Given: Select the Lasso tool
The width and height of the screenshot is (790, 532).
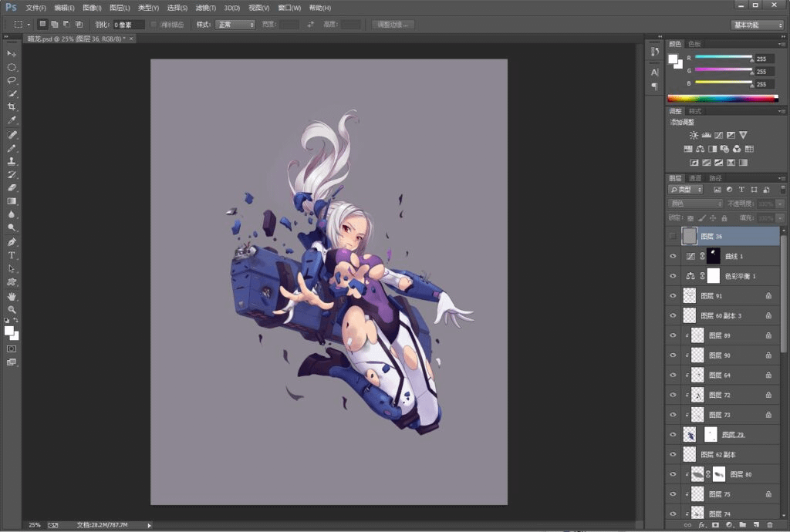Looking at the screenshot, I should (11, 80).
